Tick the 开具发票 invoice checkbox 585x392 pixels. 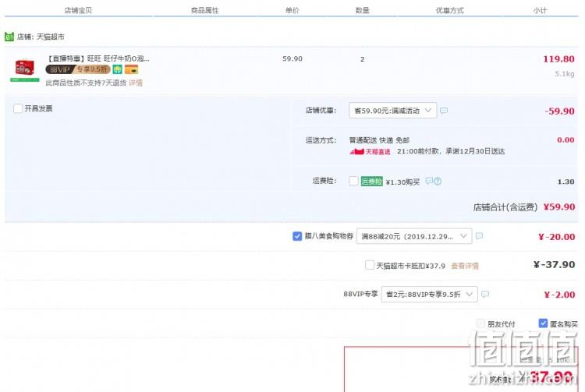click(17, 108)
